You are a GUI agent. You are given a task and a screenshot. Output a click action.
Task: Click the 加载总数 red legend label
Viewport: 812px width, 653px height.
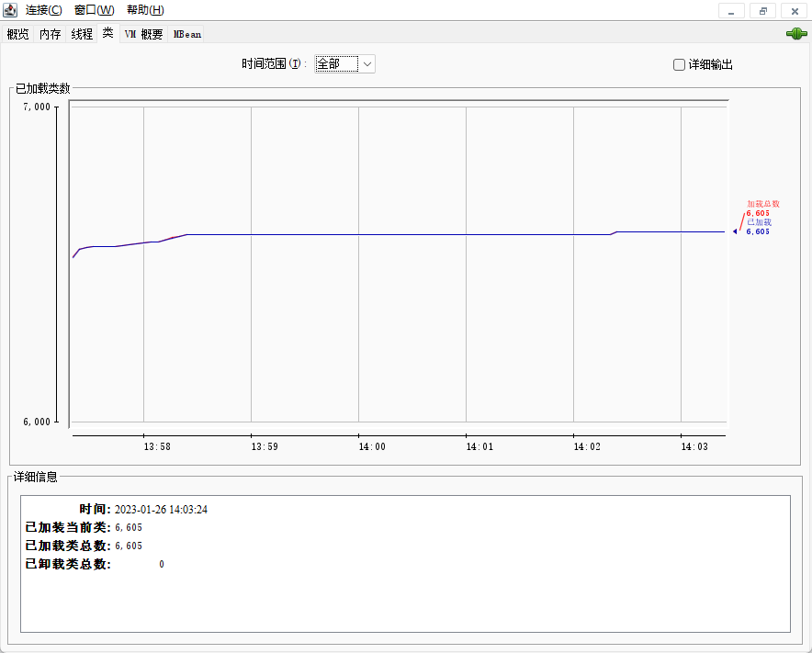click(762, 204)
